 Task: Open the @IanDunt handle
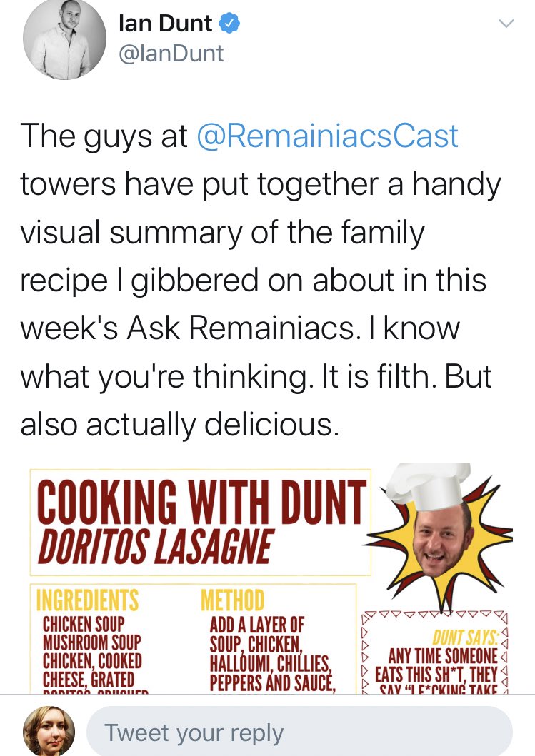click(171, 53)
